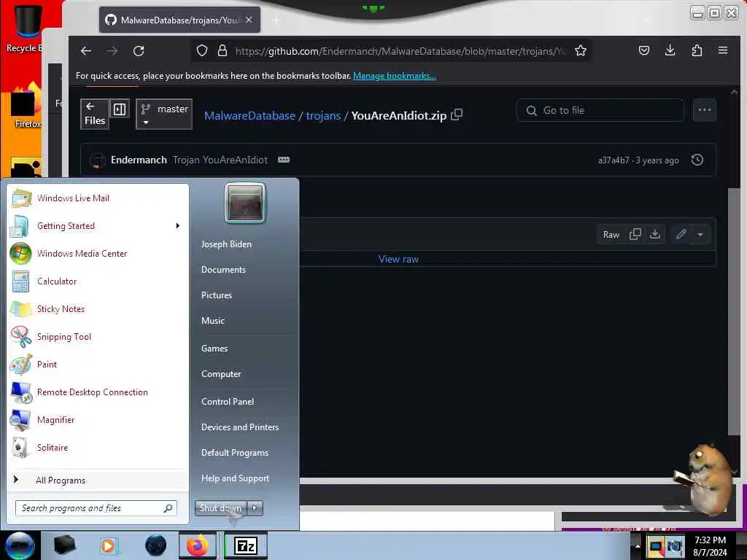Open the three-dot more file actions menu

704,110
